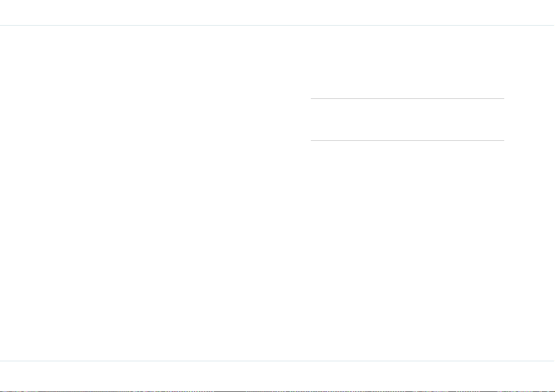Click the blank header band above the divider
This screenshot has height=392, width=555.
pyautogui.click(x=278, y=13)
